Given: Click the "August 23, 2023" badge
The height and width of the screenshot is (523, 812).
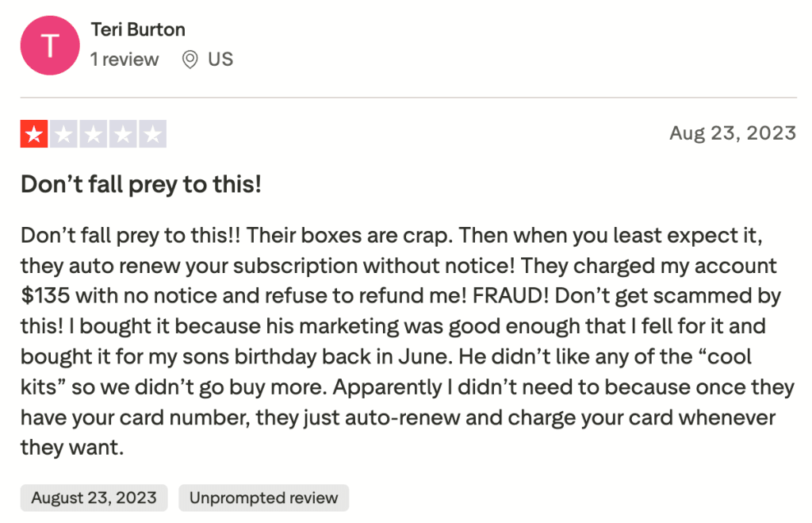Looking at the screenshot, I should 94,498.
